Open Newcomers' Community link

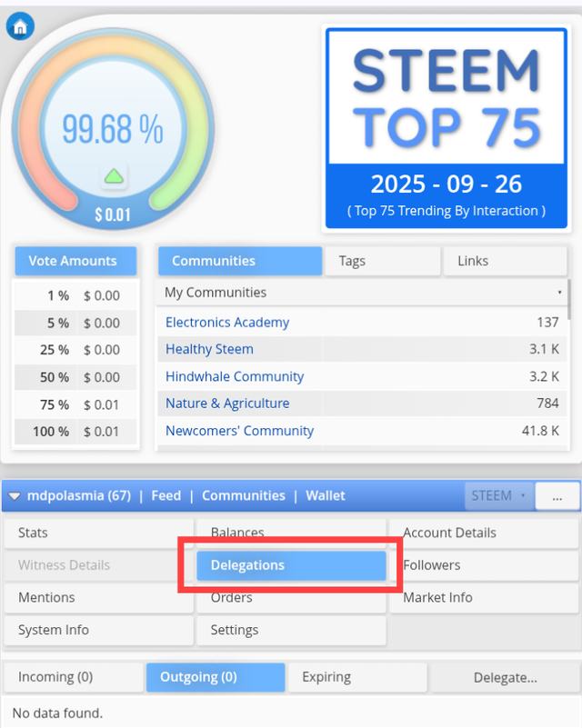point(240,431)
